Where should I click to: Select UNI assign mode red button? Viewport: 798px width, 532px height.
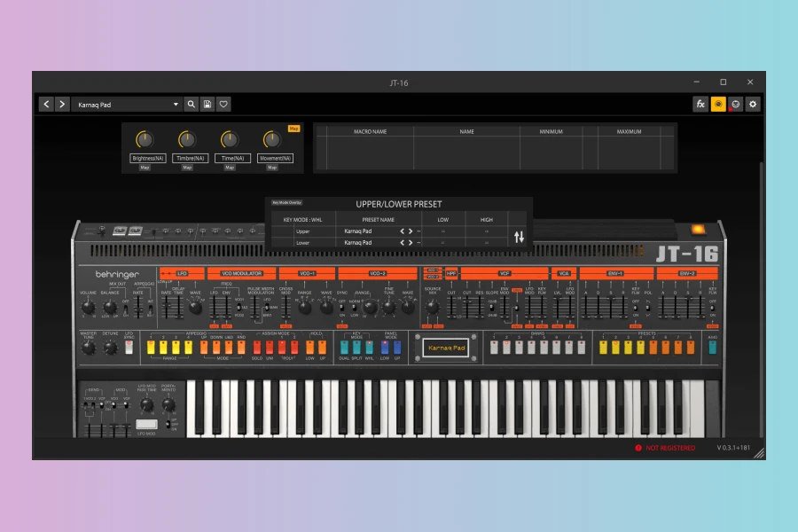point(270,348)
